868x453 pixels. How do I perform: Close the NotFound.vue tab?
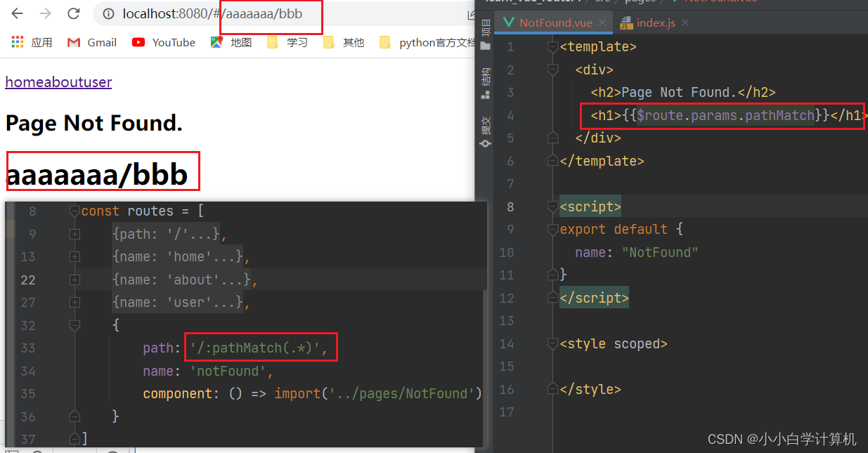point(602,23)
